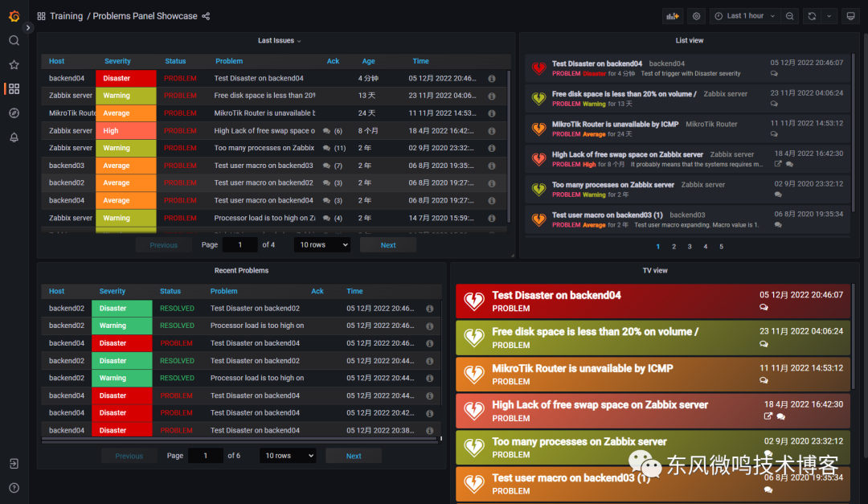Click the sign-in icon in sidebar

pos(14,464)
